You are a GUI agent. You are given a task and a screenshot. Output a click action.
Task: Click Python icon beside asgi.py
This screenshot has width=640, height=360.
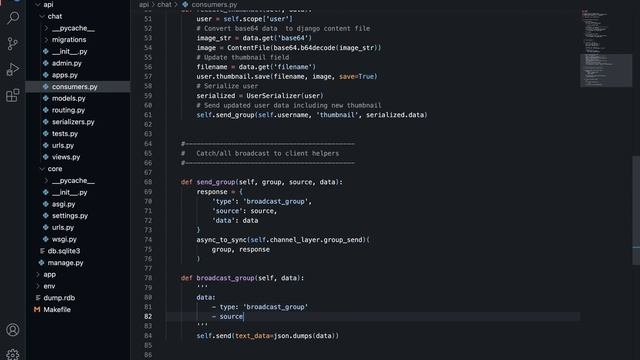(46, 204)
